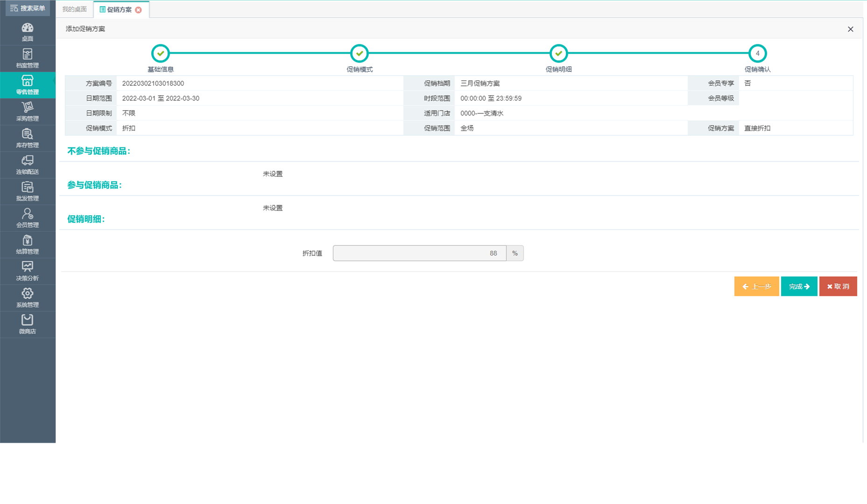
Task: Close the 促销方案 tab
Action: point(139,10)
